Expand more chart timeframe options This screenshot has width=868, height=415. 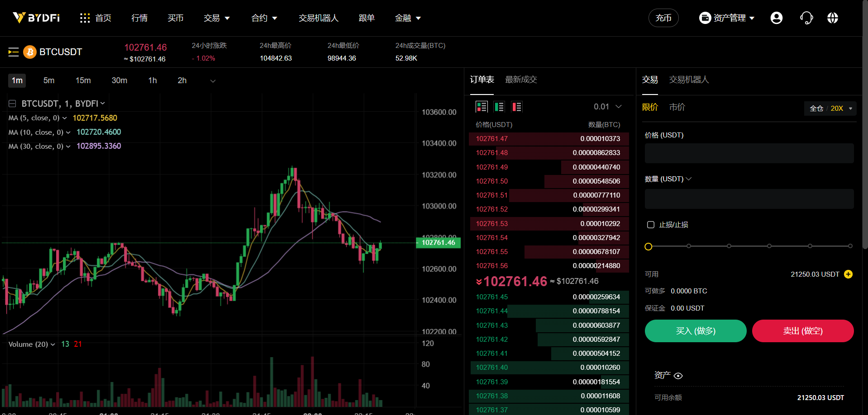tap(213, 81)
